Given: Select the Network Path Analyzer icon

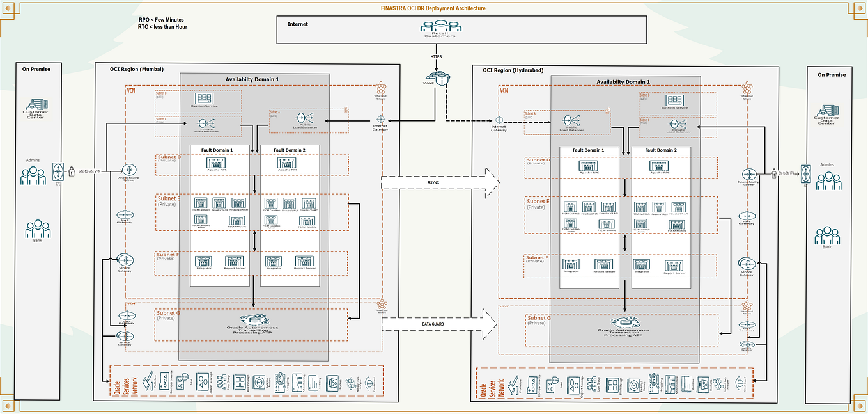Looking at the screenshot, I should (351, 381).
